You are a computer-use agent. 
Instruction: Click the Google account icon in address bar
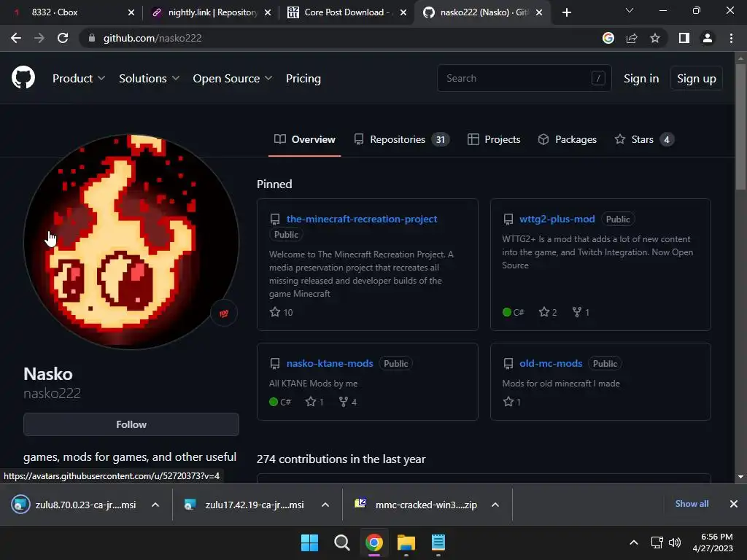(608, 38)
